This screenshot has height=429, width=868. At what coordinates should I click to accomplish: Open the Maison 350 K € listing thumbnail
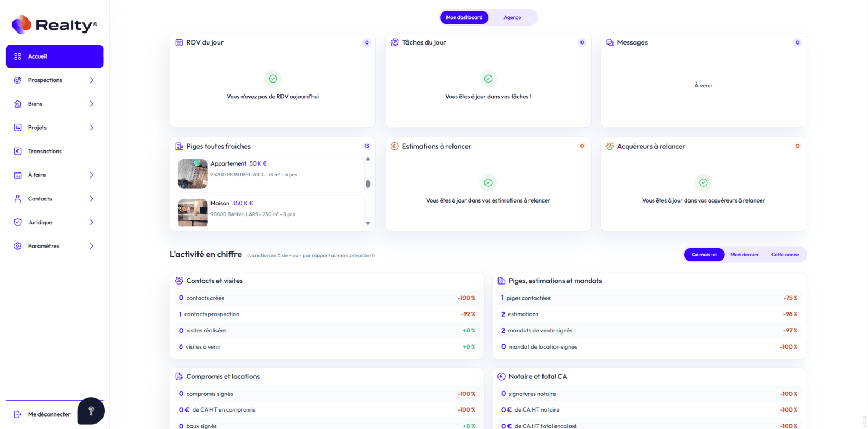(193, 212)
